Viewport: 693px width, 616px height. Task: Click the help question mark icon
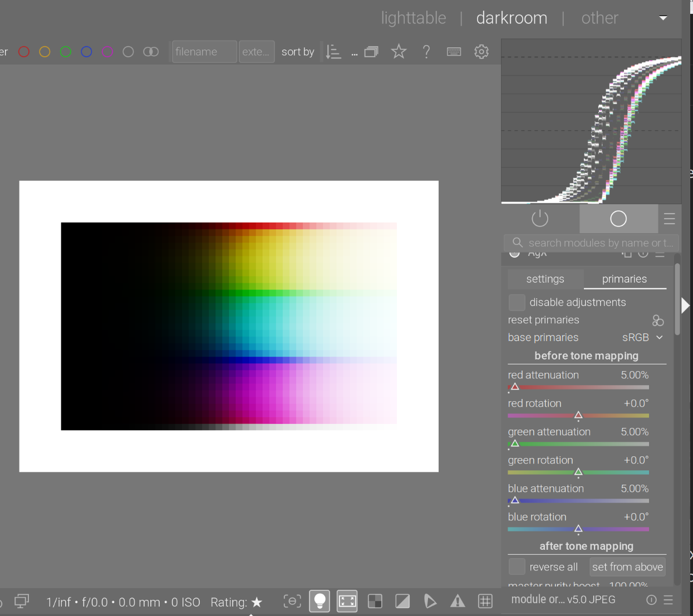pos(426,52)
